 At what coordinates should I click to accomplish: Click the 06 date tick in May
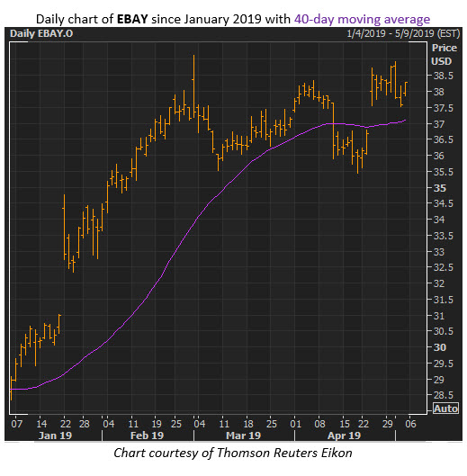(x=410, y=424)
